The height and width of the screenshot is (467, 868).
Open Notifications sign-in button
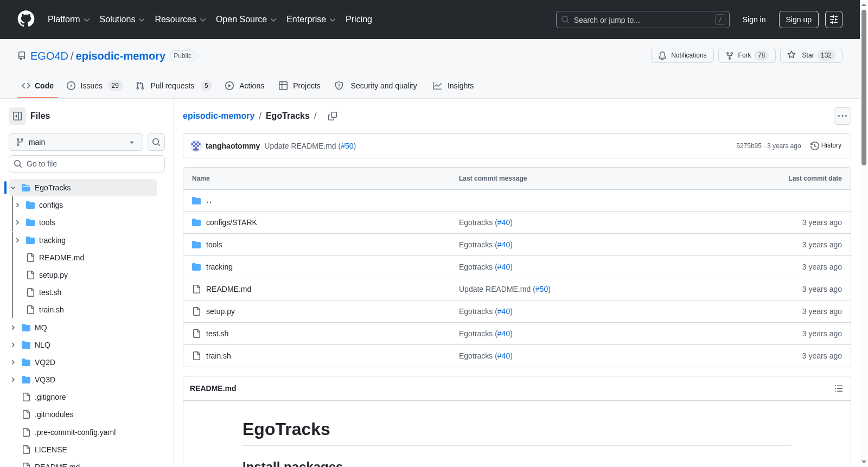[x=682, y=55]
